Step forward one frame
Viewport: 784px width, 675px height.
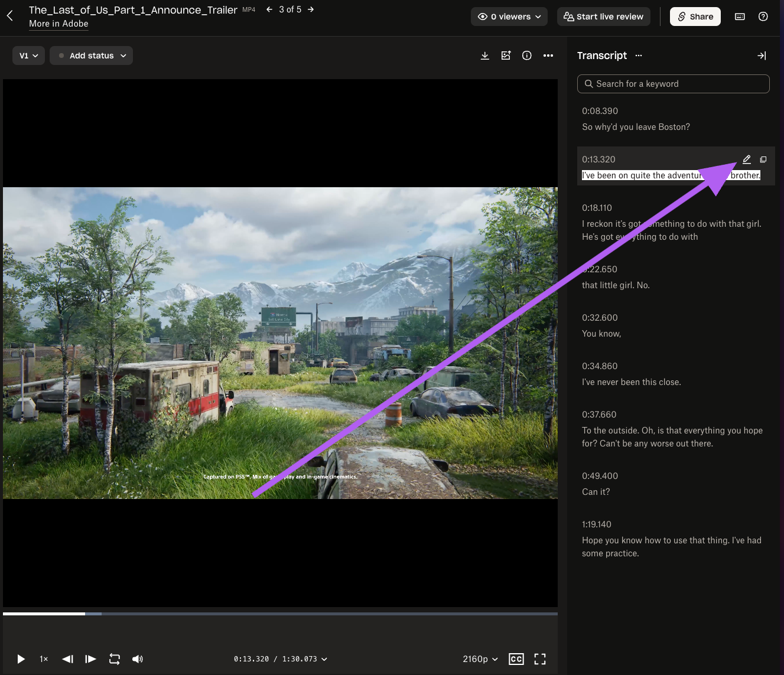[x=90, y=659]
